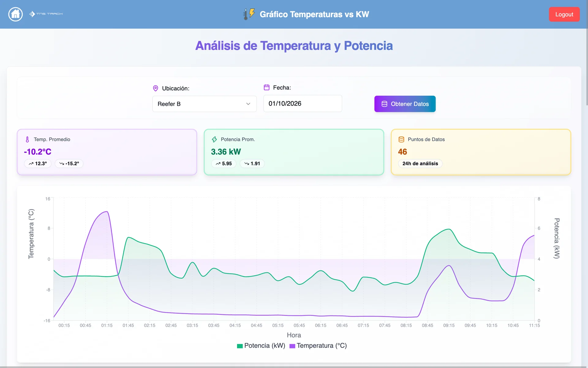Click the temperature peak near 01:15 on chart
Screen dimensions: 588x368
click(x=106, y=212)
